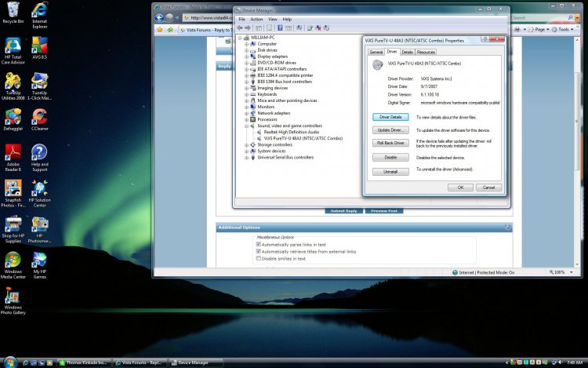This screenshot has height=368, width=588.
Task: Toggle Automatically retrieve titles from external links
Action: (259, 251)
